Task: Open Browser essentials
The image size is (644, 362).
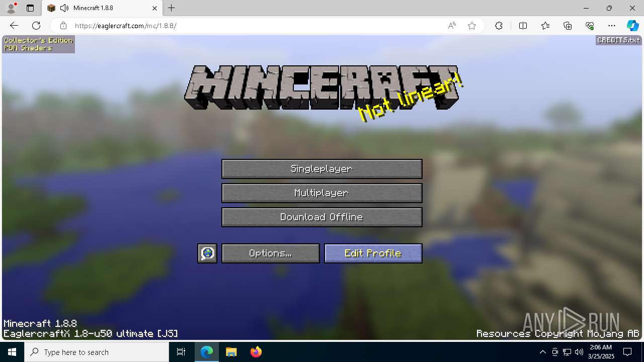Action: pyautogui.click(x=590, y=26)
